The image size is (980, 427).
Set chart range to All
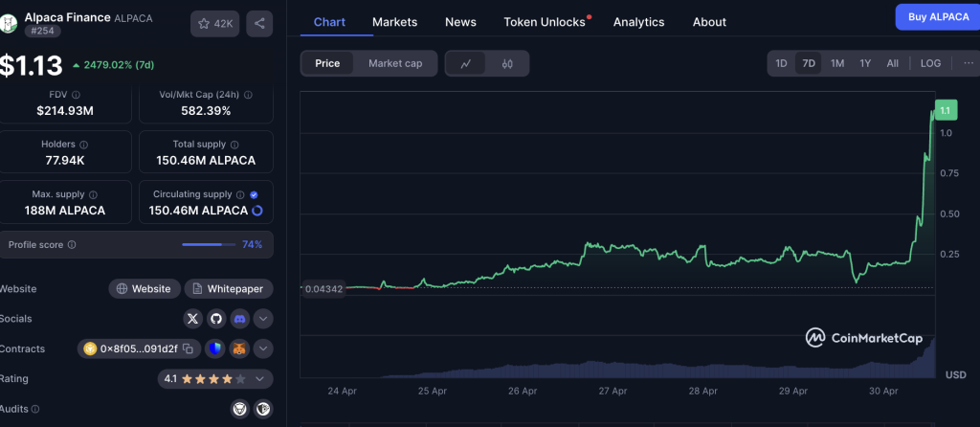(x=893, y=63)
